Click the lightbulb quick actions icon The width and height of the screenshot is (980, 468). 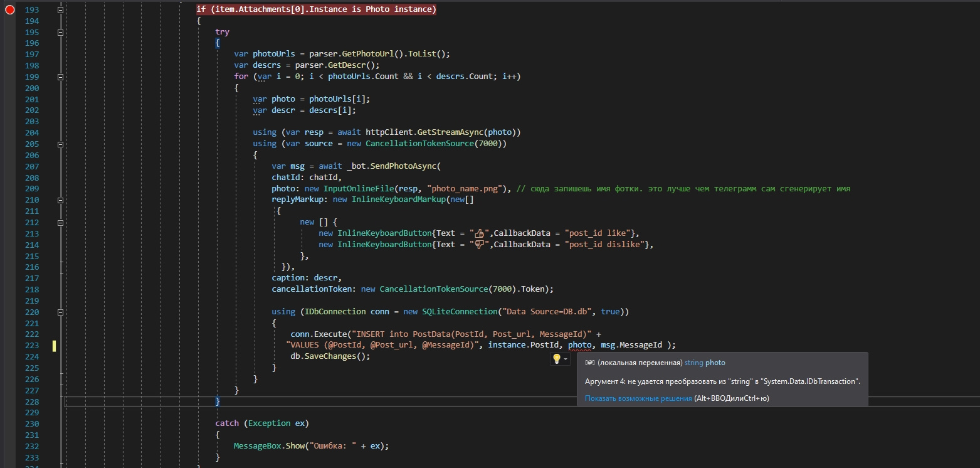pos(556,358)
